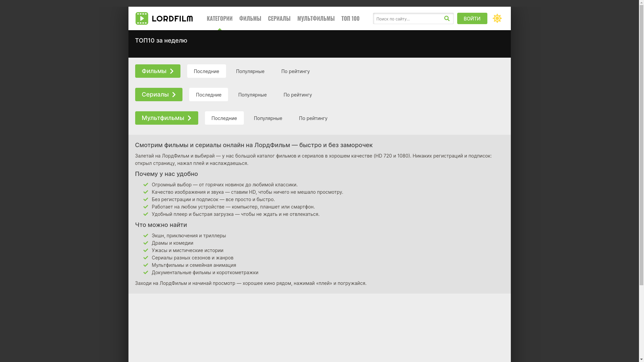Click the chevron arrow on Мультфильмы button
Viewport: 644px width, 362px height.
tap(190, 118)
